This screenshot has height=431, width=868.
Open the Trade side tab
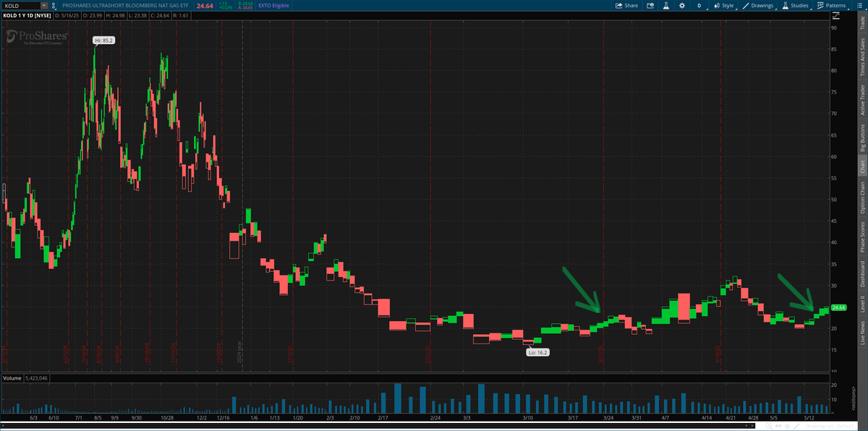click(861, 24)
